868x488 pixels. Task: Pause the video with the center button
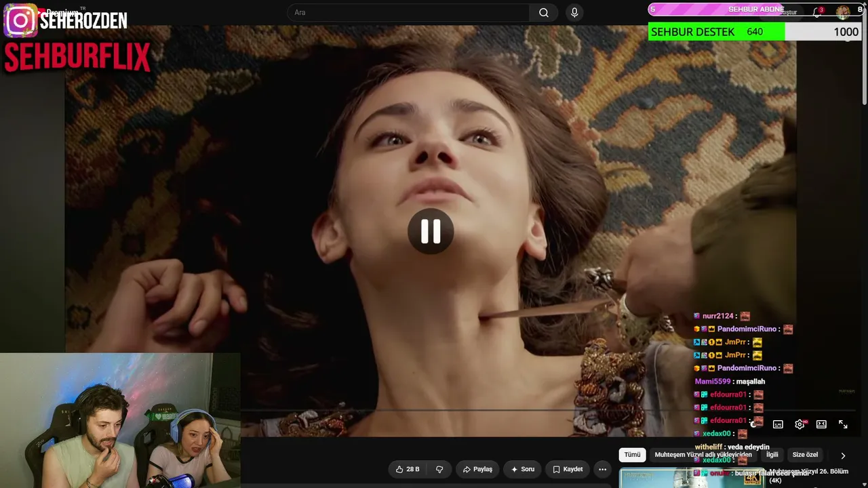click(x=431, y=232)
